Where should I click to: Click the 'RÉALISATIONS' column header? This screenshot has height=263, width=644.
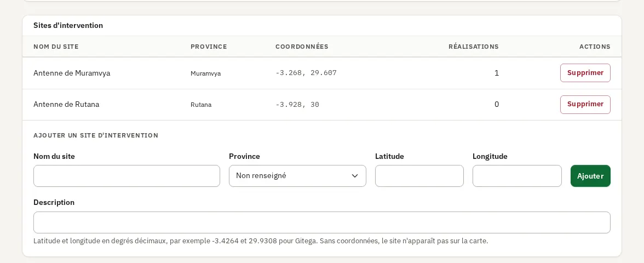(474, 47)
